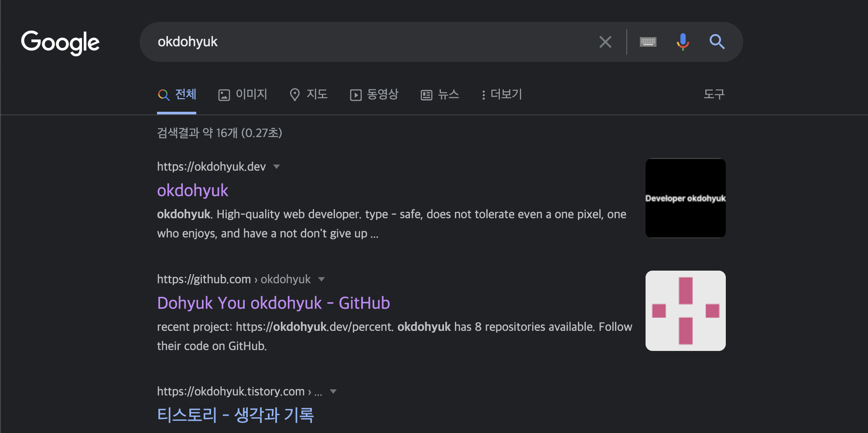Expand dropdown arrow next to okdohyuk.dev URL
The height and width of the screenshot is (433, 868).
[277, 167]
